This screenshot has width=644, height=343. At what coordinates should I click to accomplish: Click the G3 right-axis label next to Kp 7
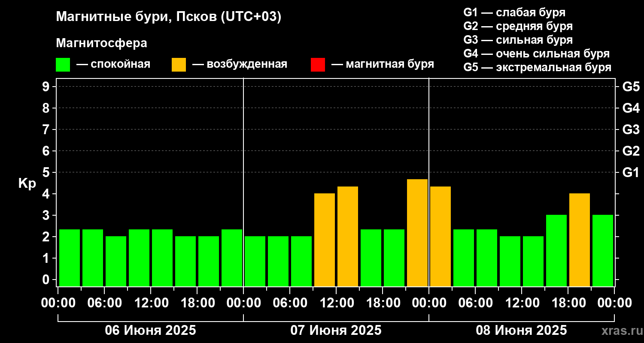[631, 129]
